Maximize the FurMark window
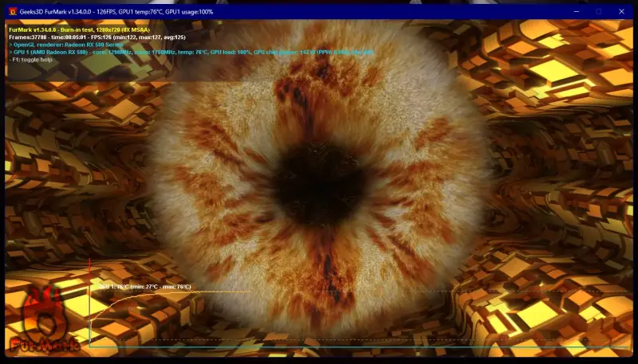Viewport: 638px width, 364px height. pyautogui.click(x=599, y=12)
